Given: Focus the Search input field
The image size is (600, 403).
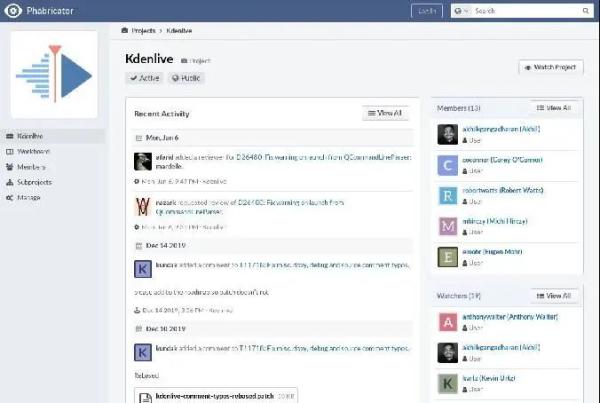Looking at the screenshot, I should (530, 11).
